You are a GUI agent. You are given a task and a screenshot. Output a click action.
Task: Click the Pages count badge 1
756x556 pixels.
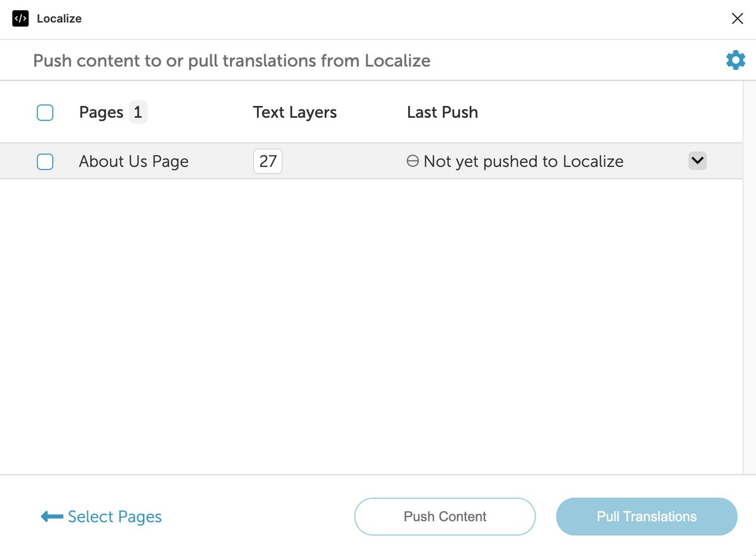pyautogui.click(x=138, y=113)
